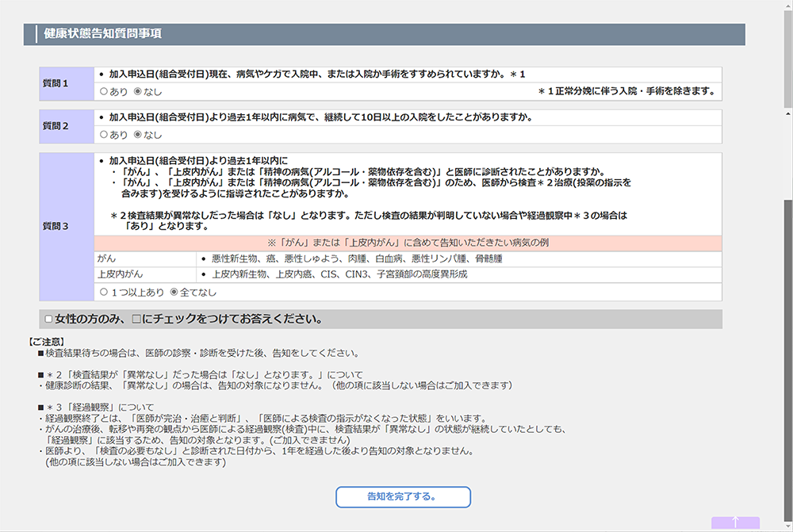Choose "なし" radio for 質問2
The image size is (793, 532).
point(137,136)
